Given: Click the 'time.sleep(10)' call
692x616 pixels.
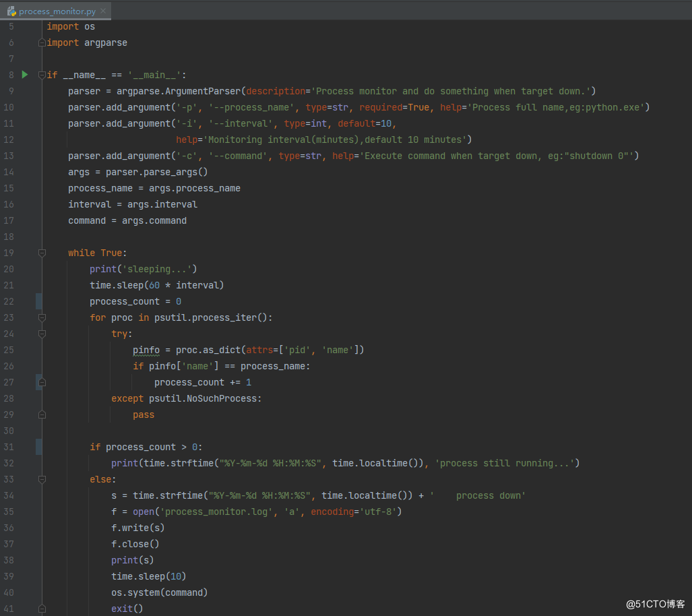Looking at the screenshot, I should pos(149,577).
